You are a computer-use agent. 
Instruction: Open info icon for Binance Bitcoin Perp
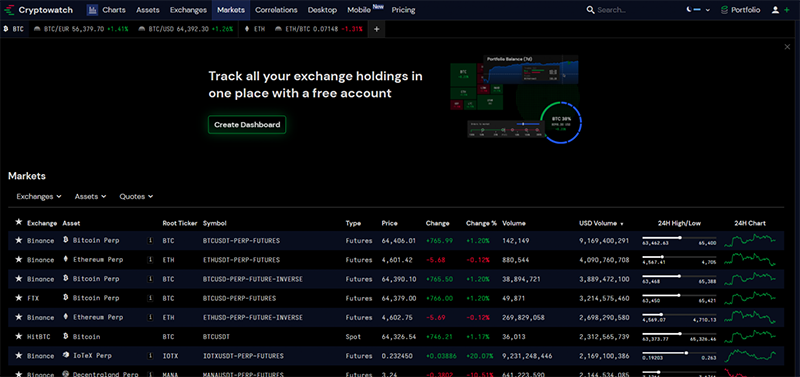coord(150,240)
